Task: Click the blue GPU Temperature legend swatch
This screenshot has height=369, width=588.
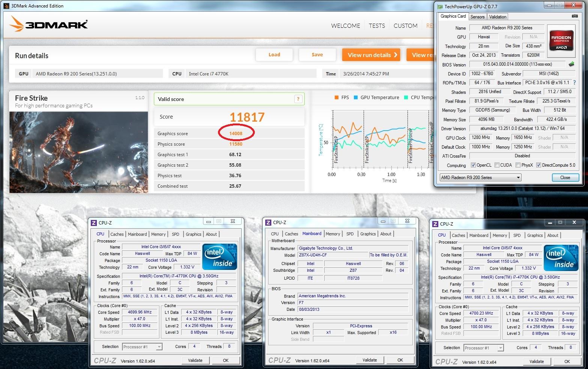Action: point(356,98)
